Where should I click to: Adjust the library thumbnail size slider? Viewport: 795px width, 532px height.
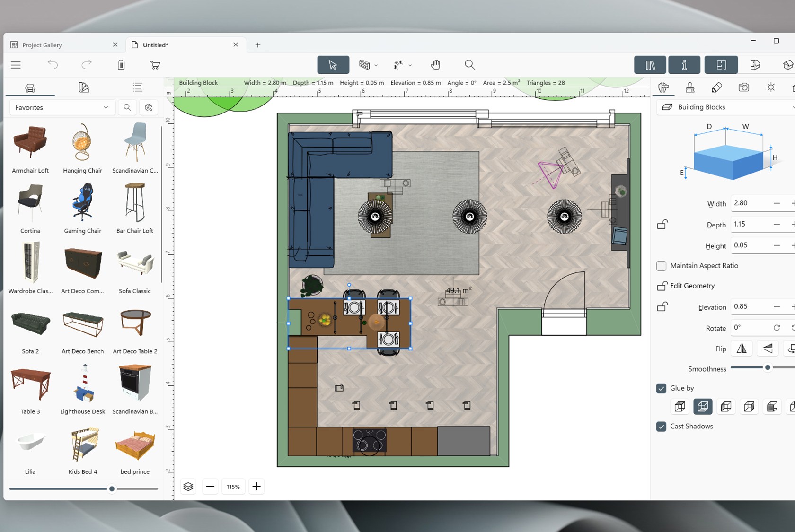tap(112, 489)
